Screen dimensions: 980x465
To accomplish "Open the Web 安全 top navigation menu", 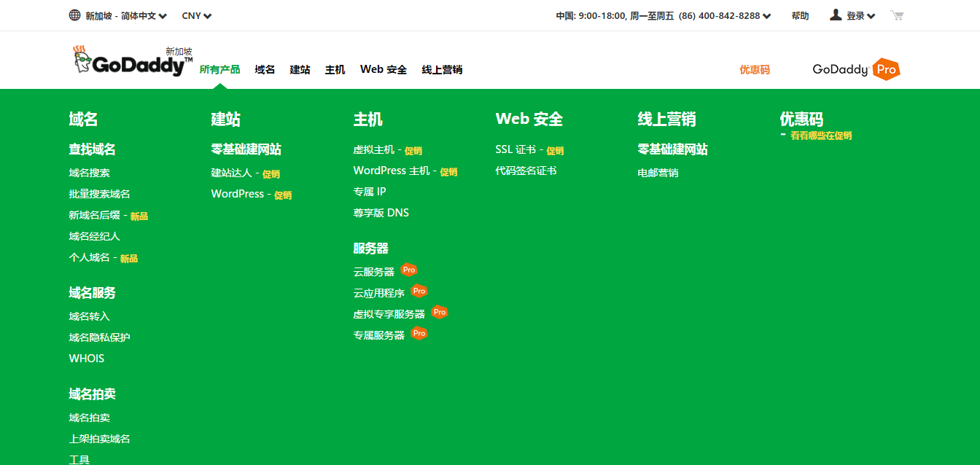I will [x=384, y=70].
